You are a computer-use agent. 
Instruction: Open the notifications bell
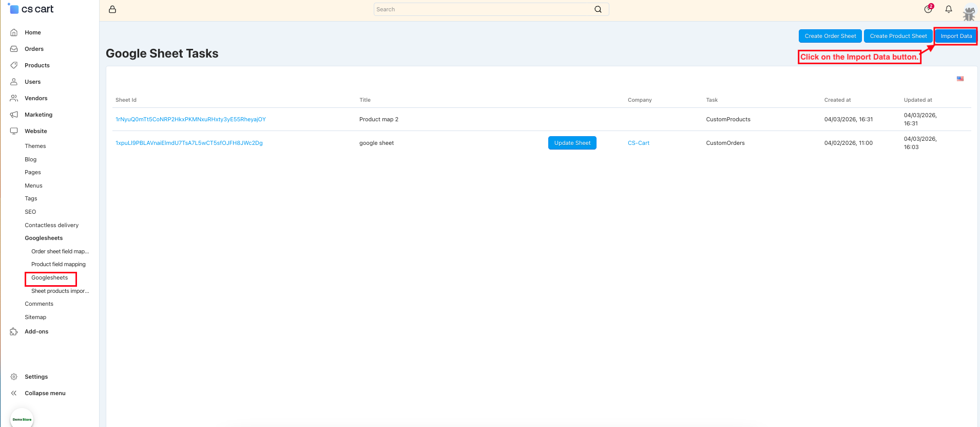[949, 9]
